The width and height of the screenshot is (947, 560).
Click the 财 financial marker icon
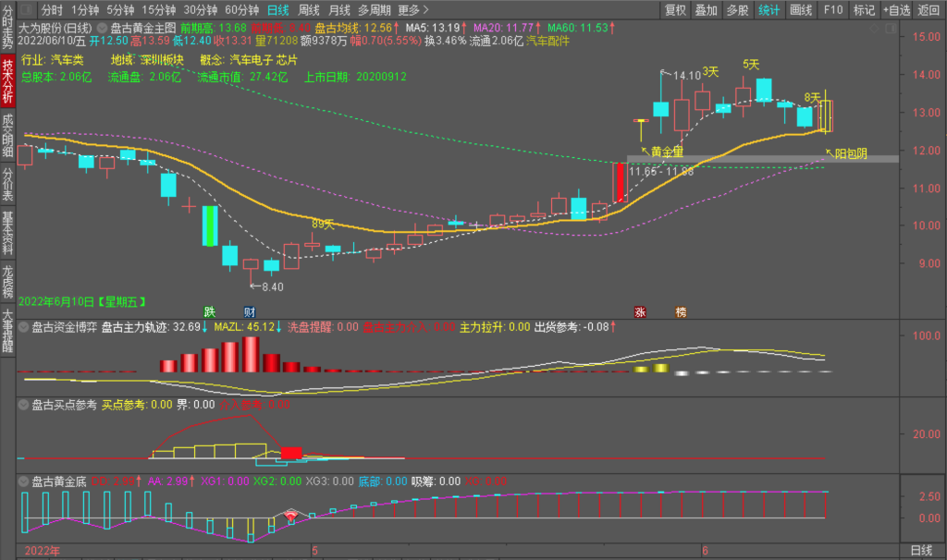tap(248, 311)
